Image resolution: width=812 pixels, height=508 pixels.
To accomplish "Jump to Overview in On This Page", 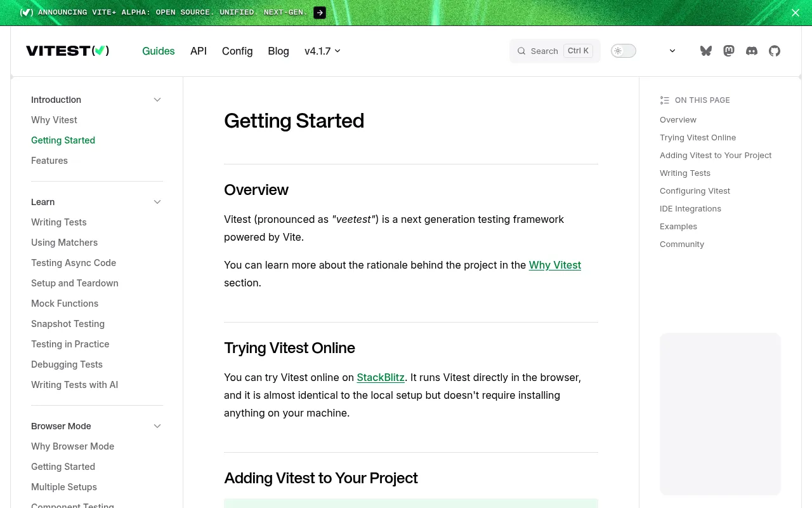I will pyautogui.click(x=678, y=119).
